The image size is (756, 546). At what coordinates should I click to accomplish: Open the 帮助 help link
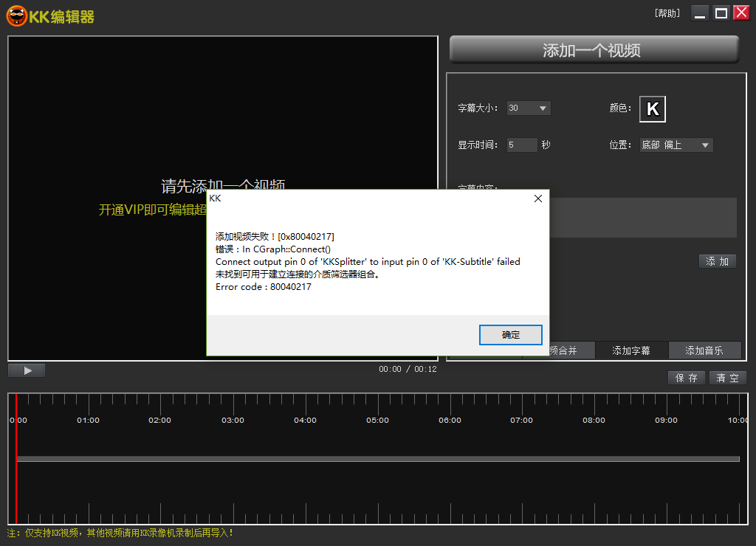[667, 13]
